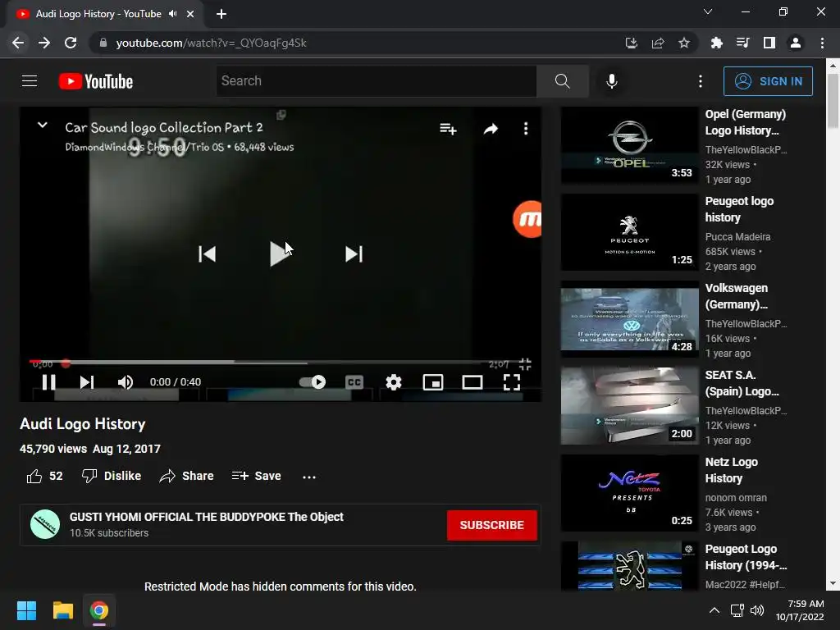840x630 pixels.
Task: Open a new browser tab
Action: pyautogui.click(x=221, y=14)
